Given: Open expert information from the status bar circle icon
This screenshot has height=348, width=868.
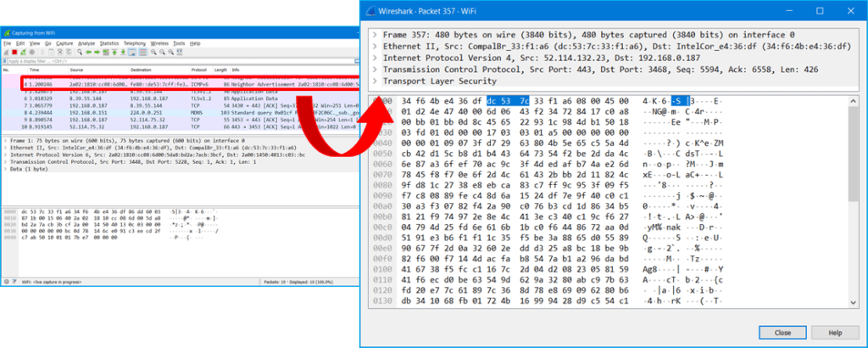Looking at the screenshot, I should pos(6,282).
